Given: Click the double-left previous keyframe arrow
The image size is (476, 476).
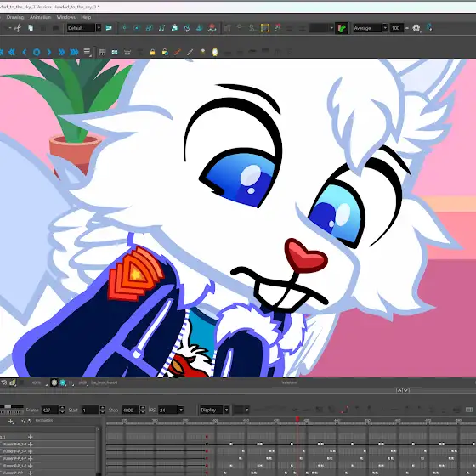Looking at the screenshot, I should [12, 52].
